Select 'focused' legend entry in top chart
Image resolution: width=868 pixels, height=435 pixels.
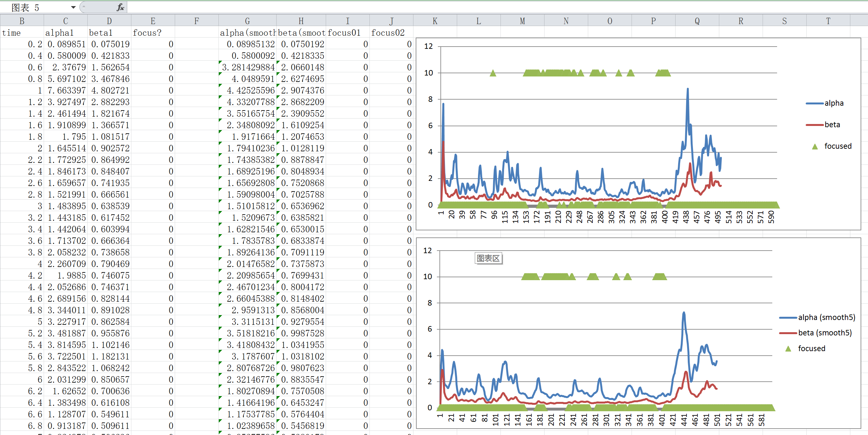pos(832,146)
